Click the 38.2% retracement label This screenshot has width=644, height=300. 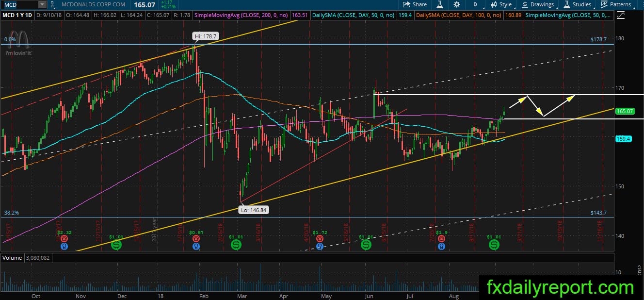coord(11,213)
